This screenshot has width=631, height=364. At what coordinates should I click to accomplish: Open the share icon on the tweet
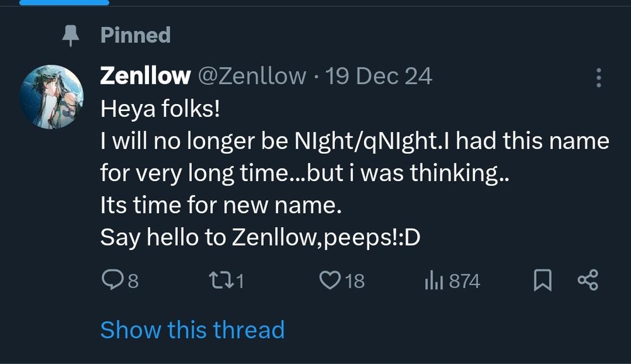click(587, 279)
